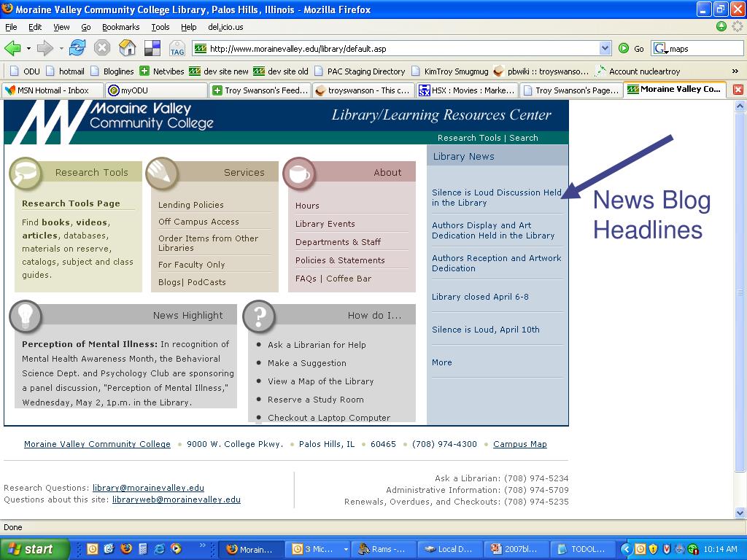This screenshot has width=747, height=560.
Task: Read Silence is Loud Discussion headline
Action: point(496,198)
